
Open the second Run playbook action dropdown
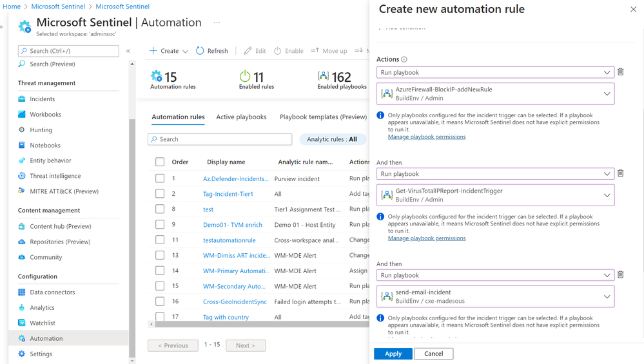[x=495, y=173]
